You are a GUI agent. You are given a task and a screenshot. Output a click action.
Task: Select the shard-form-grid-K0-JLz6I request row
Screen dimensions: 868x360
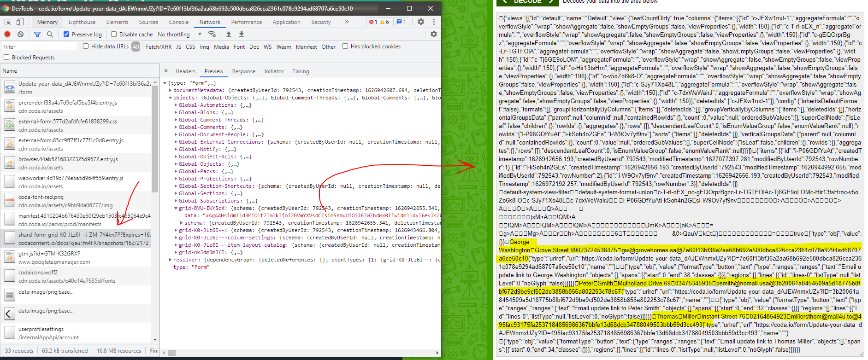pos(77,238)
